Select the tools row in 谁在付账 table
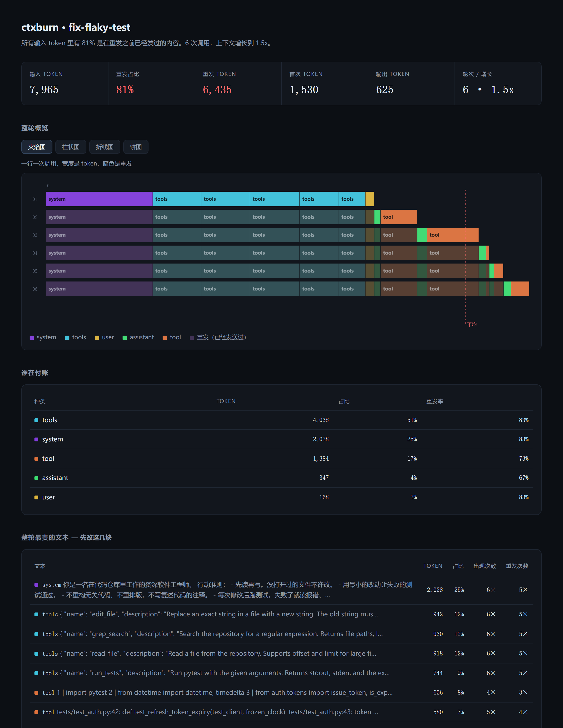Screen dimensions: 563x728 [281, 420]
